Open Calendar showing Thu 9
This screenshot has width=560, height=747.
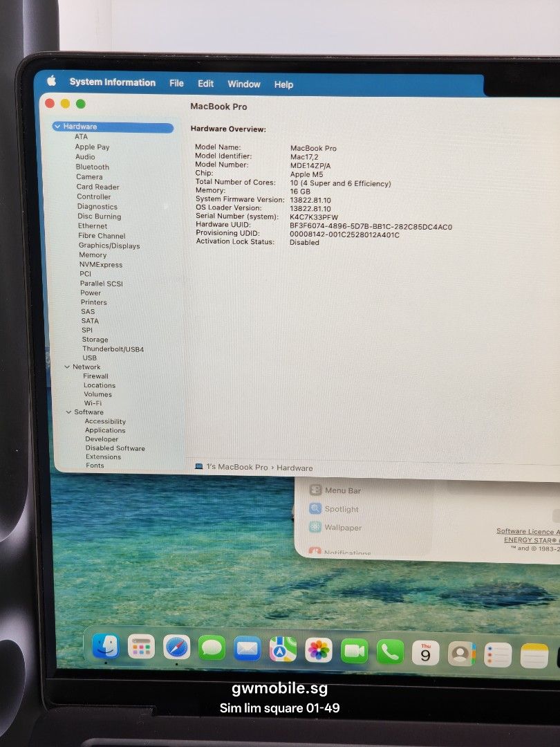click(x=426, y=653)
